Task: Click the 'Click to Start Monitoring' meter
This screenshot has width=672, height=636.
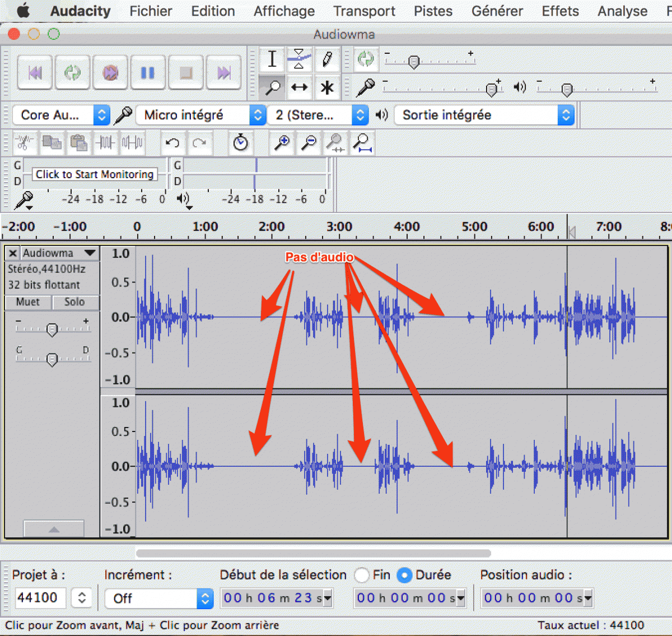Action: click(94, 174)
